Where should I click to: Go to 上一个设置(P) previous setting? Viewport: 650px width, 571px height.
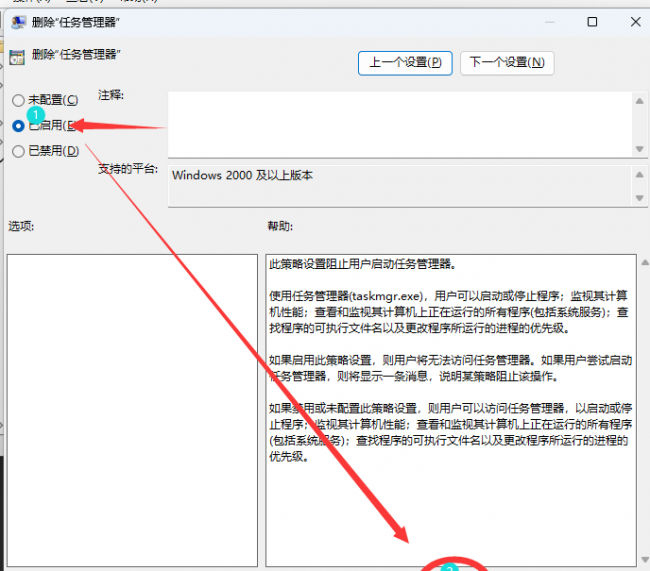tap(405, 63)
